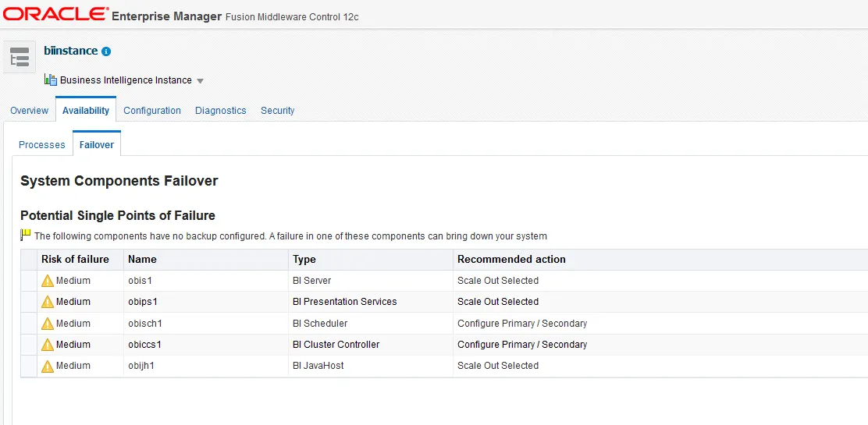Screen dimensions: 868x425
Task: Click the Risk of failure column header
Action: tap(75, 260)
